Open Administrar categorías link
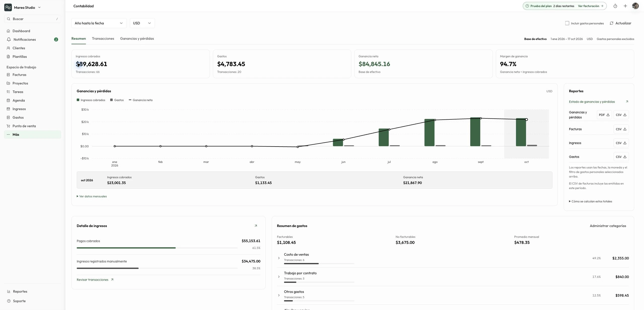The width and height of the screenshot is (644, 310). pyautogui.click(x=608, y=226)
